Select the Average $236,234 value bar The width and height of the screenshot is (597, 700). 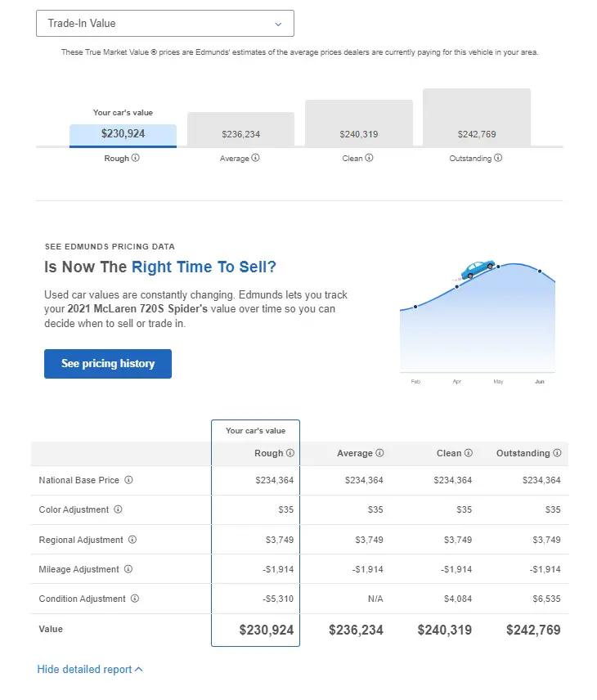[x=240, y=129]
